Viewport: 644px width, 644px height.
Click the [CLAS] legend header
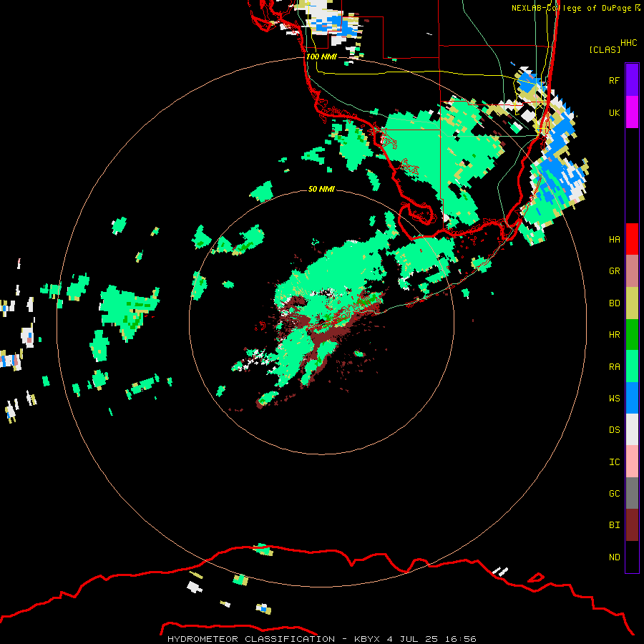(605, 49)
